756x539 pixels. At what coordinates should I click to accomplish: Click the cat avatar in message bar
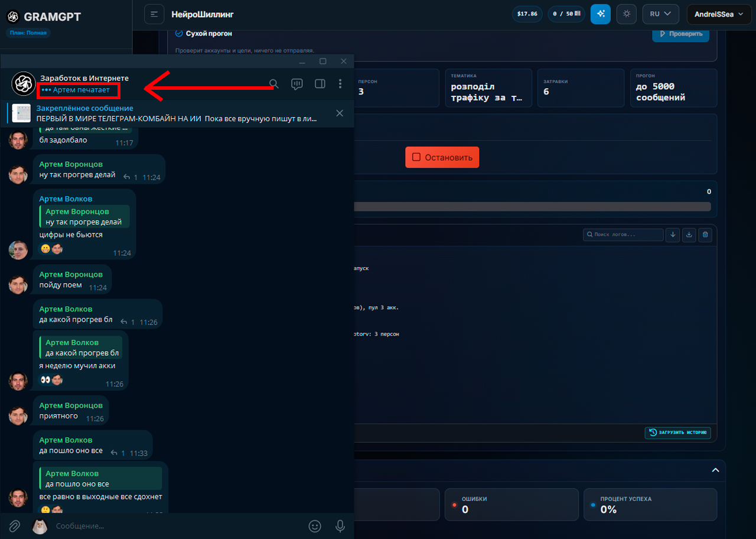(x=40, y=525)
